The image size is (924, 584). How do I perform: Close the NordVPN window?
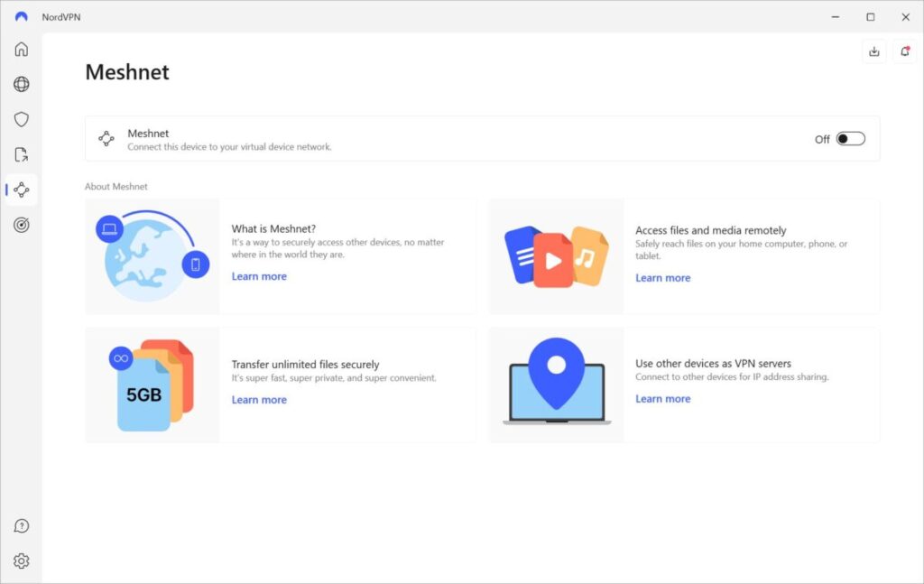pos(906,16)
